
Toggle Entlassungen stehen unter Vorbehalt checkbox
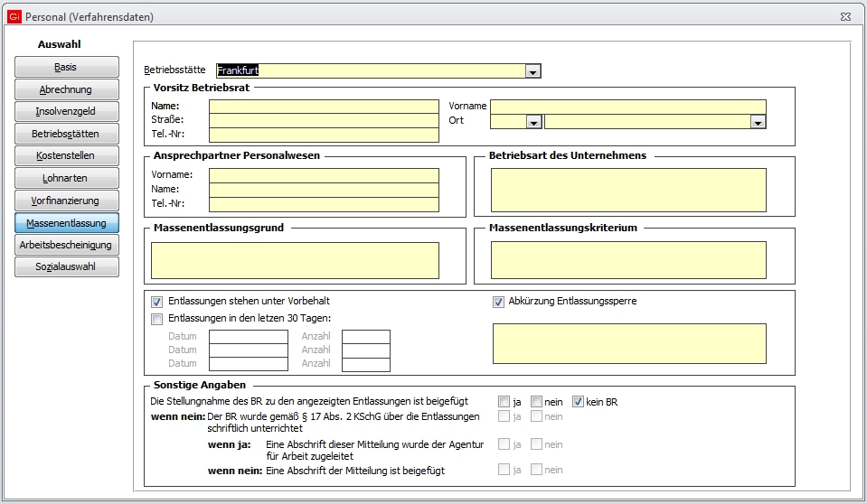(x=157, y=303)
